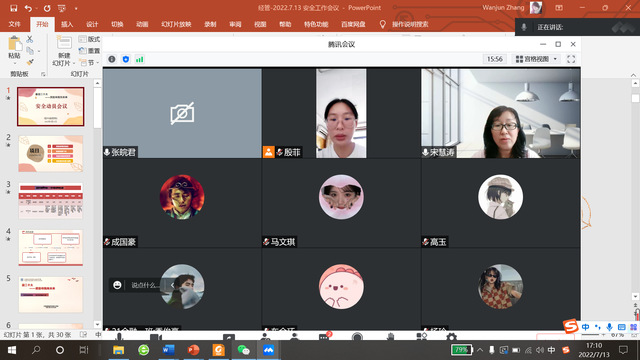This screenshot has width=640, height=360.
Task: Enter fullscreen mode in Tencent Meeting
Action: [571, 59]
